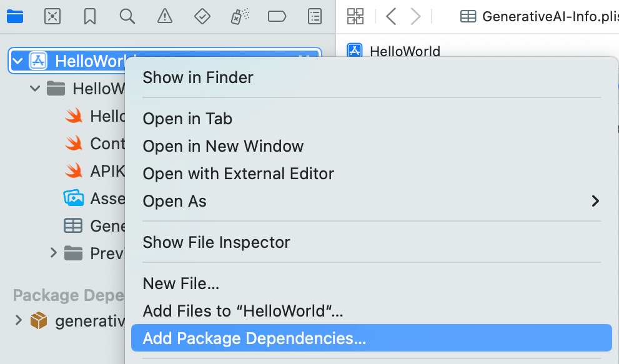
Task: Open the Open As submenu
Action: click(x=371, y=201)
